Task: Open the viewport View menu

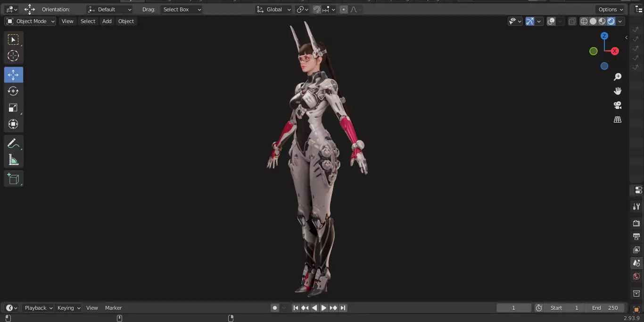Action: [67, 21]
